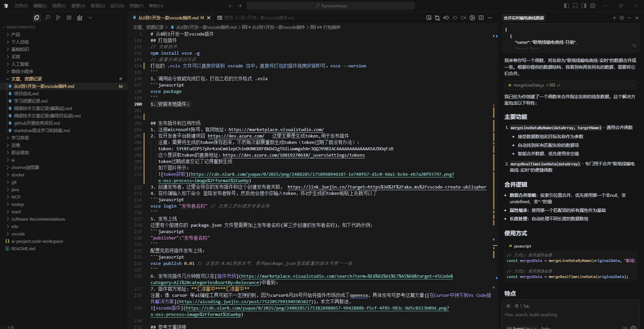Go to previous change in the editor
644x329 pixels.
(446, 18)
